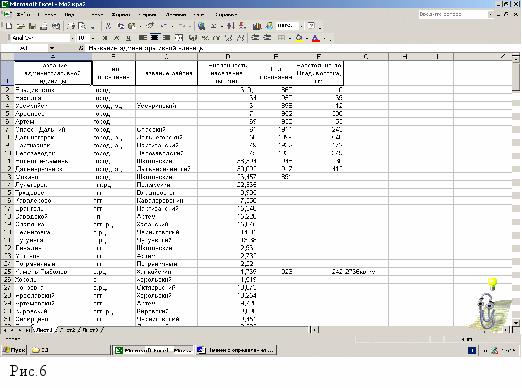This screenshot has height=388, width=522.
Task: Click the Copy toolbar icon
Action: pyautogui.click(x=121, y=26)
